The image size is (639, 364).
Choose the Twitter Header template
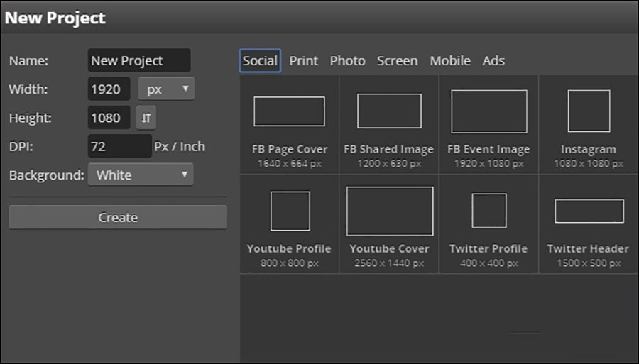tap(588, 224)
